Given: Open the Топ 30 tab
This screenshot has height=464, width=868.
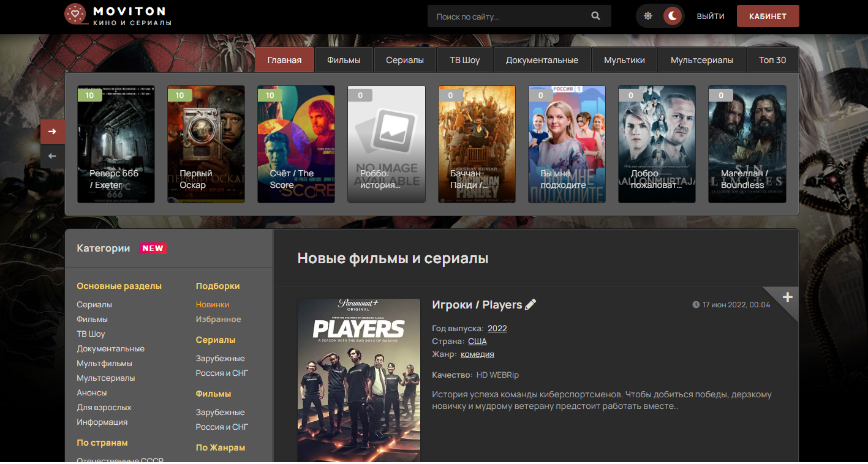Looking at the screenshot, I should point(772,60).
